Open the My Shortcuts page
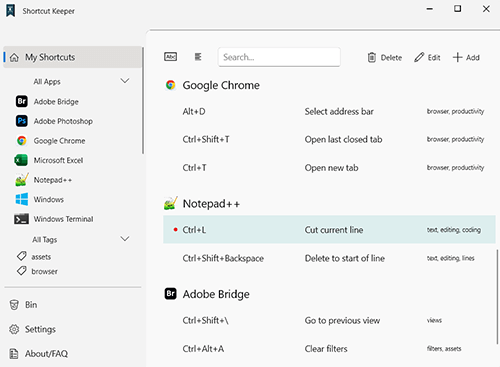The height and width of the screenshot is (367, 500). [73, 57]
